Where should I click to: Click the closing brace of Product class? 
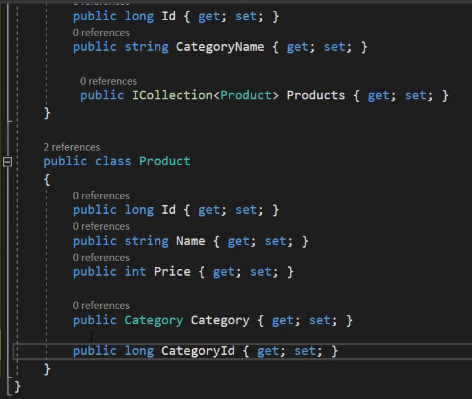[47, 369]
